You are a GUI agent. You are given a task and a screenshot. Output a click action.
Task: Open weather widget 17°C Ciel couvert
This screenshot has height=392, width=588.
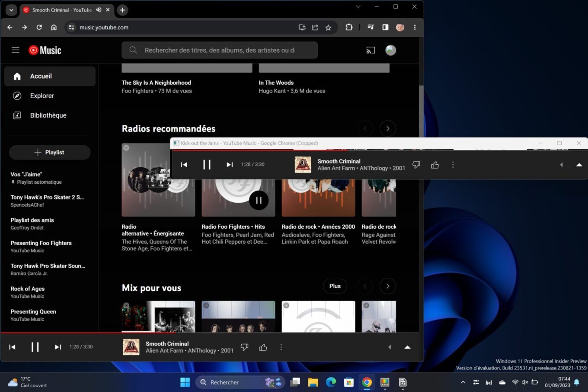pos(28,382)
